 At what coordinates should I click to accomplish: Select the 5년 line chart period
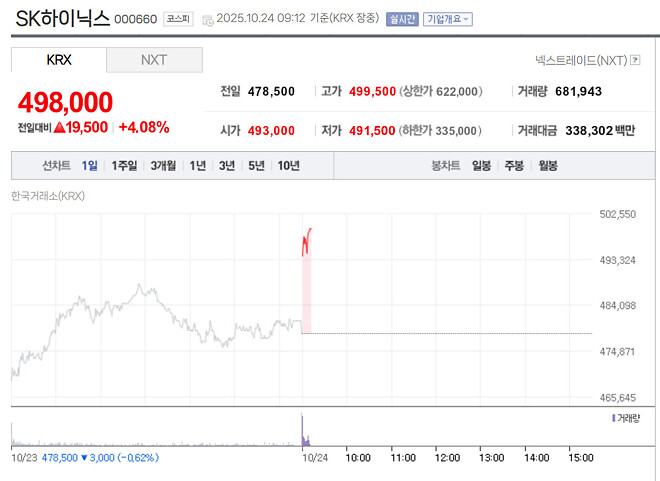tap(256, 166)
